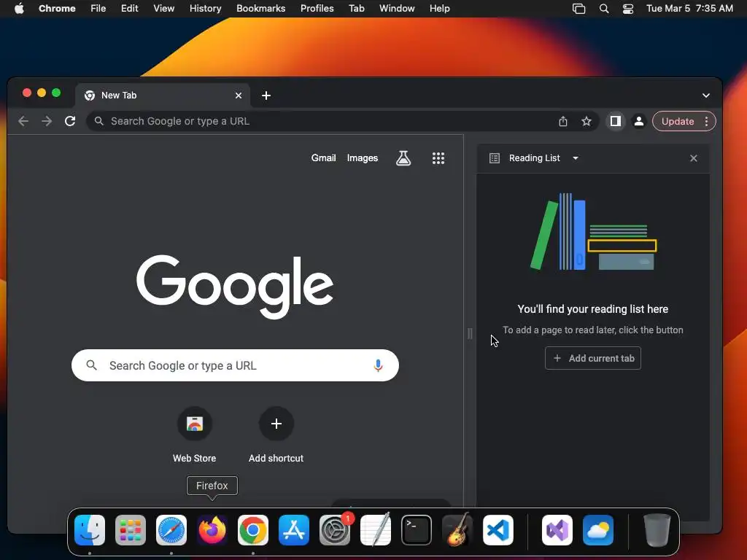The height and width of the screenshot is (560, 747).
Task: Open a new tab with plus button
Action: [x=266, y=96]
